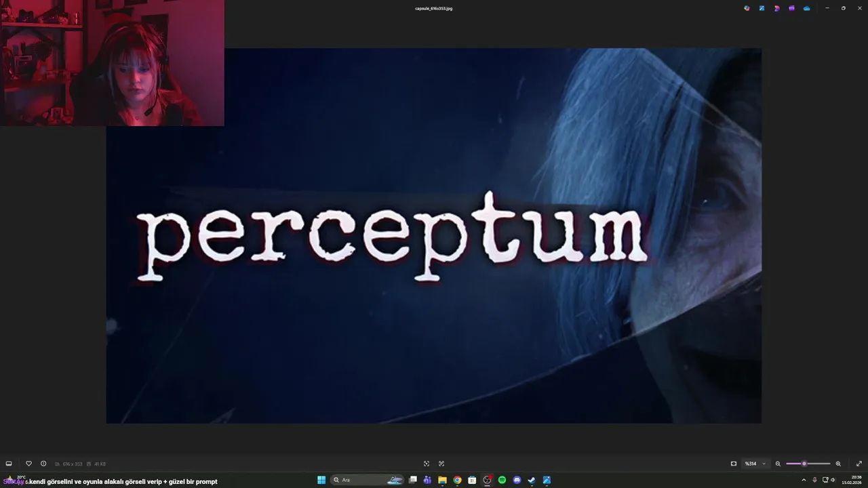868x488 pixels.
Task: Click the Ara taskbar search box
Action: (367, 480)
